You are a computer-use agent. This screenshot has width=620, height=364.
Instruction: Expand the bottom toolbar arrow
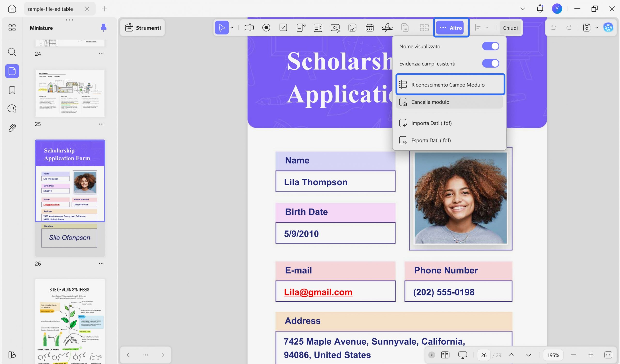pos(431,355)
